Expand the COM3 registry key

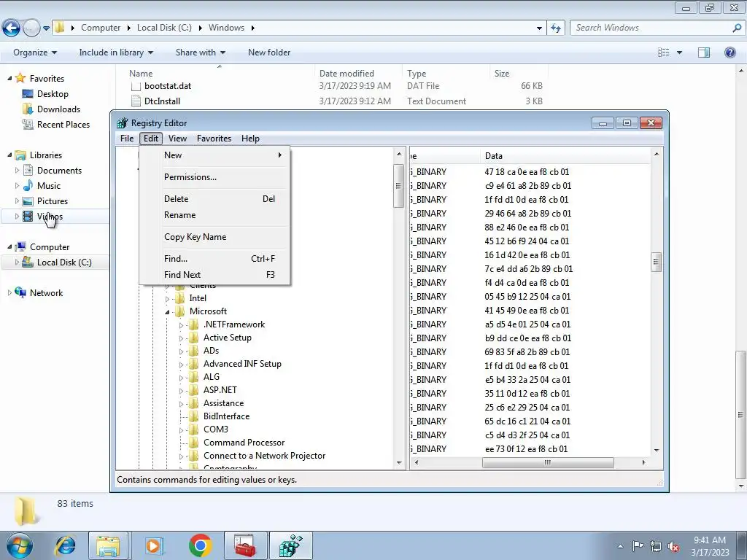tap(181, 430)
